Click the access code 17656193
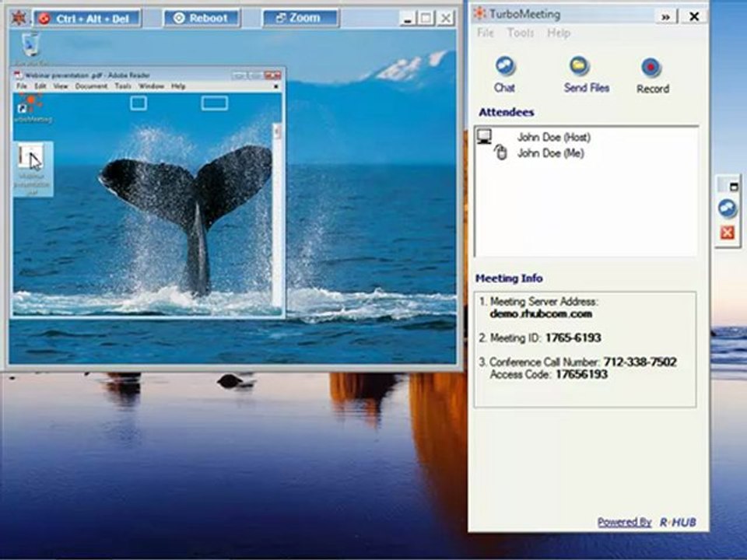This screenshot has height=560, width=747. click(x=581, y=374)
